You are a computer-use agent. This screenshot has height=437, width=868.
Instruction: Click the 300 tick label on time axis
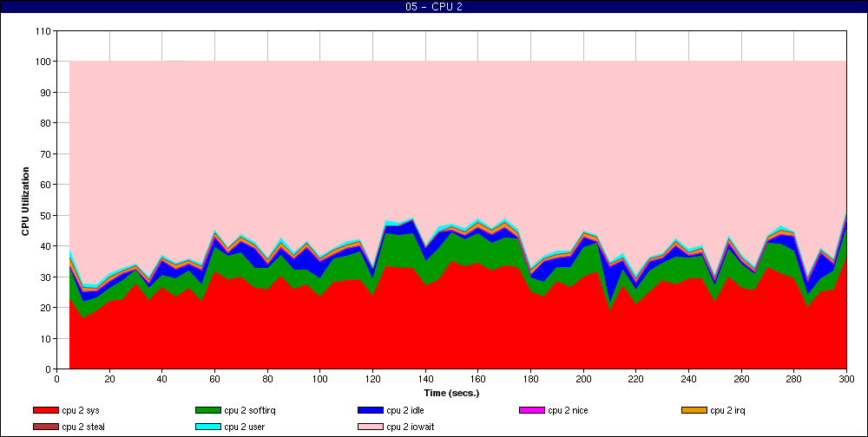[x=846, y=379]
